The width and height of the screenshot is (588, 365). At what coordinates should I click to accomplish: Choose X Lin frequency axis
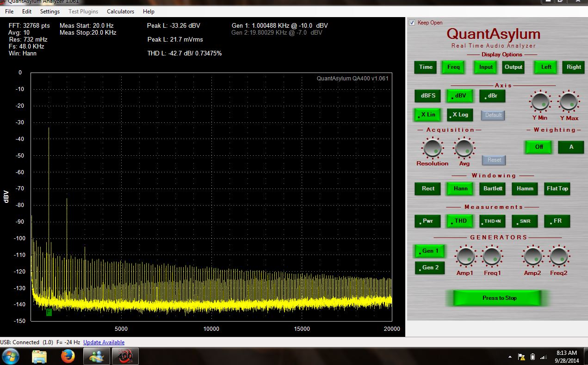tap(427, 115)
